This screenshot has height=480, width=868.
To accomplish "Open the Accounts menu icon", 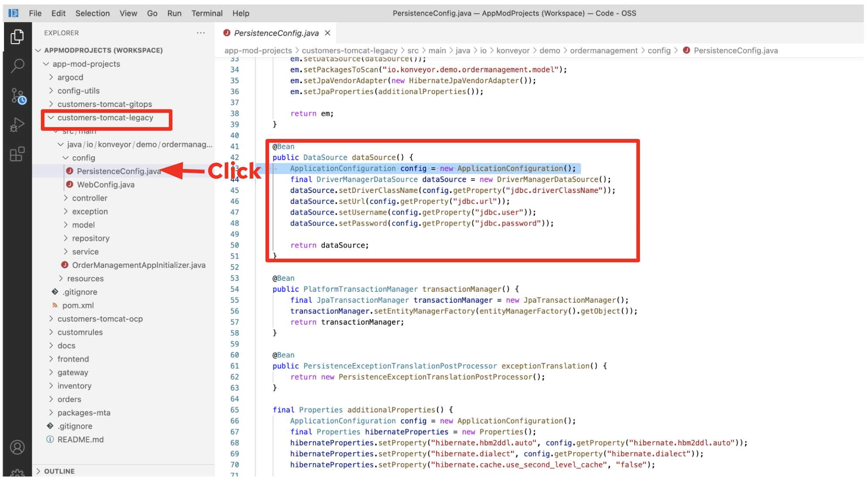I will (17, 447).
